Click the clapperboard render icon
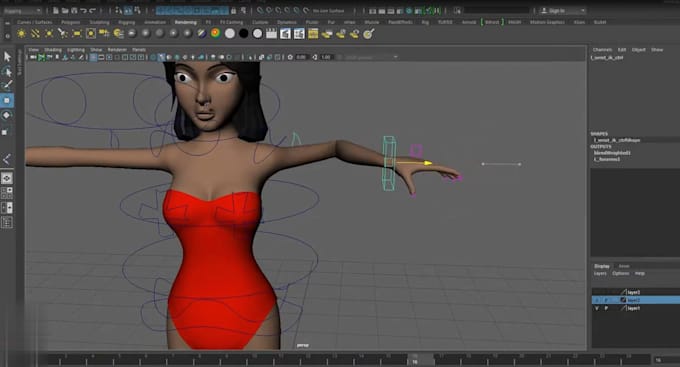This screenshot has height=367, width=680. tap(271, 33)
